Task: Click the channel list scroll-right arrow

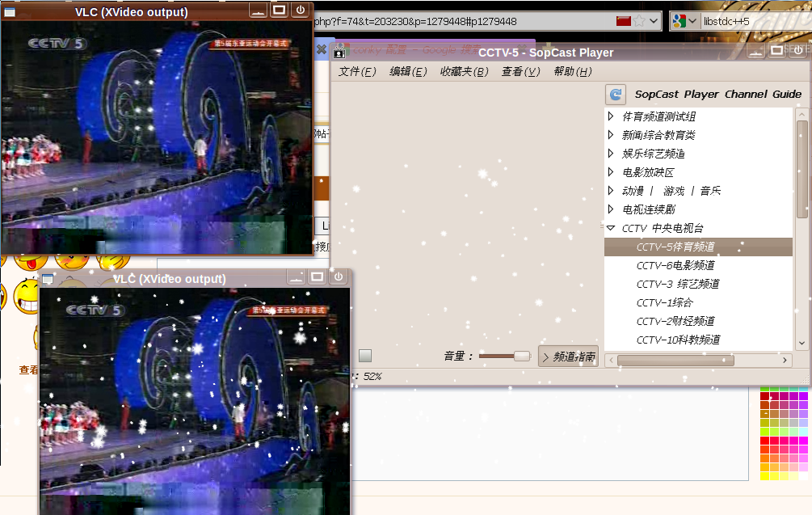Action: [x=785, y=360]
